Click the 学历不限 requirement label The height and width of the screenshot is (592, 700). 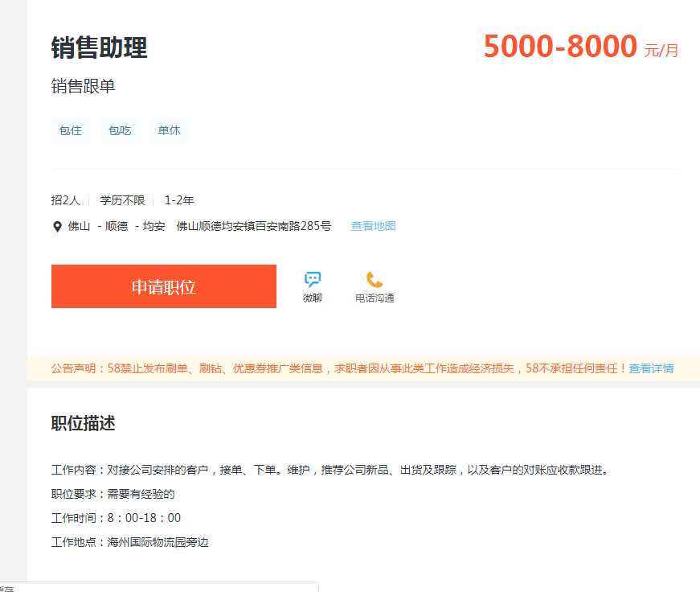[x=122, y=200]
